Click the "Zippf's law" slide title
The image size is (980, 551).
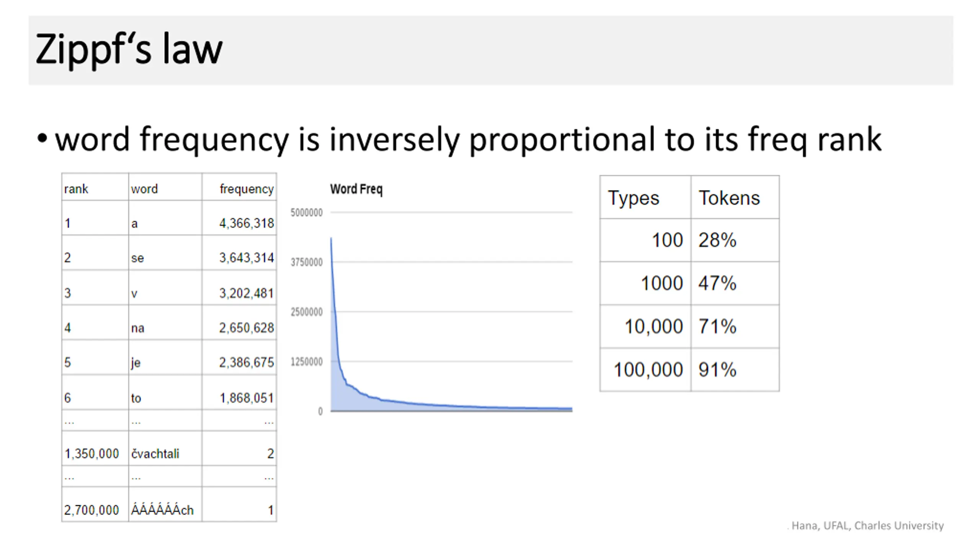pyautogui.click(x=129, y=50)
